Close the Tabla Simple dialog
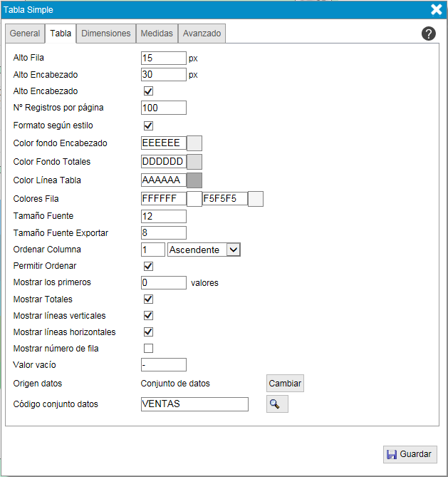 [437, 9]
